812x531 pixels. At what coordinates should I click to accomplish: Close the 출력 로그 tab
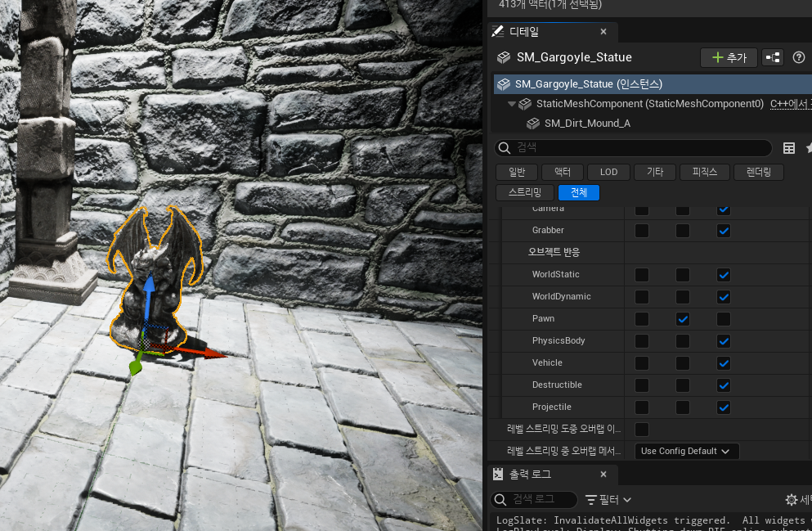[603, 474]
